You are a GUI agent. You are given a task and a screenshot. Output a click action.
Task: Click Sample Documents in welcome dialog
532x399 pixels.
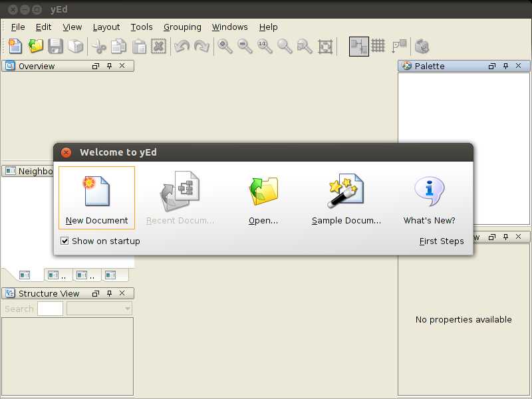click(346, 198)
